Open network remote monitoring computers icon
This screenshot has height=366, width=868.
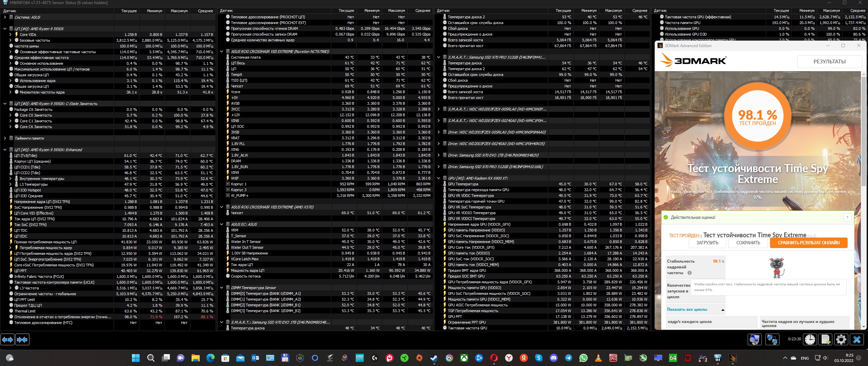click(x=772, y=339)
